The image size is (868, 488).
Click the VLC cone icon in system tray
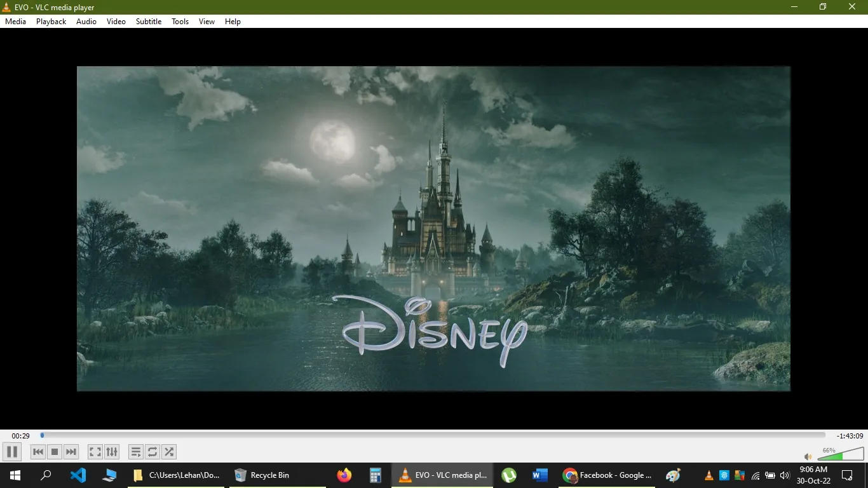pos(708,475)
